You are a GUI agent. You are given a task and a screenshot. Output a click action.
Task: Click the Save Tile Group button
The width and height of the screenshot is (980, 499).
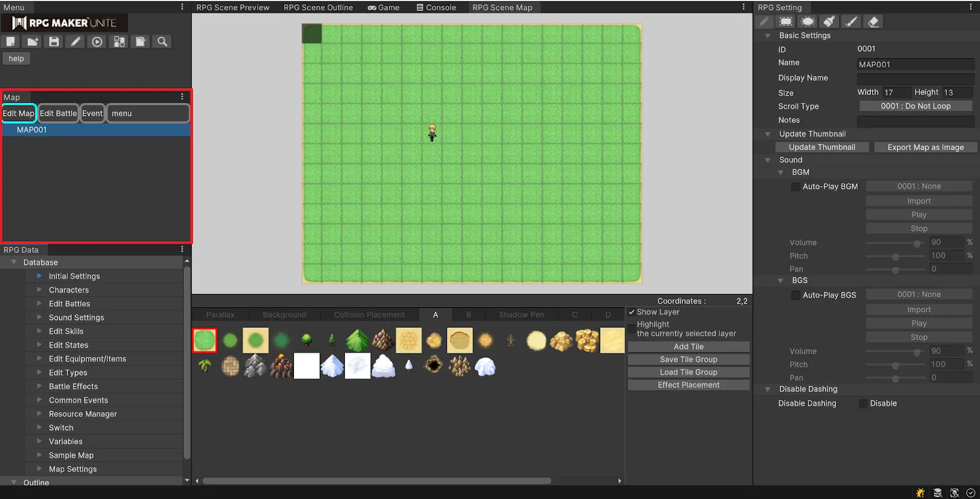coord(688,359)
